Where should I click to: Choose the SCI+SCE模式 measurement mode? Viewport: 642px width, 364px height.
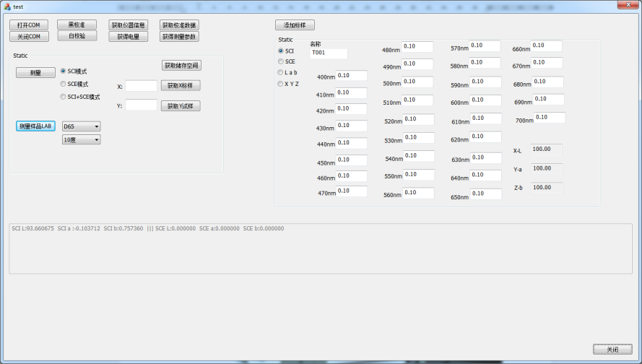63,97
